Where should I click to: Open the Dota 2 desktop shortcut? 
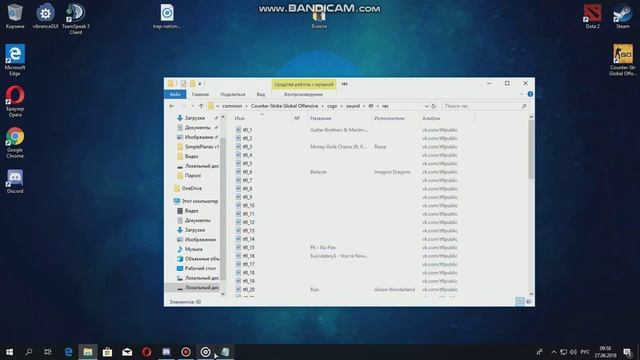[592, 16]
